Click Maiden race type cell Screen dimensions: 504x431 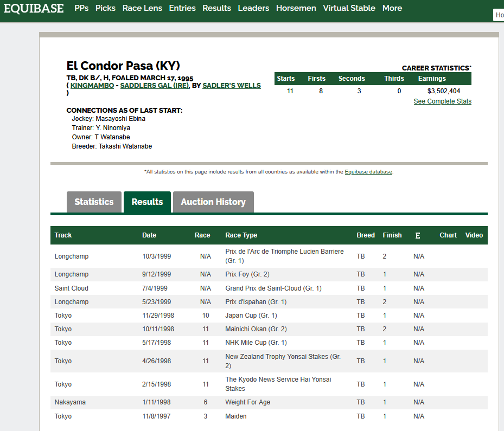click(236, 416)
